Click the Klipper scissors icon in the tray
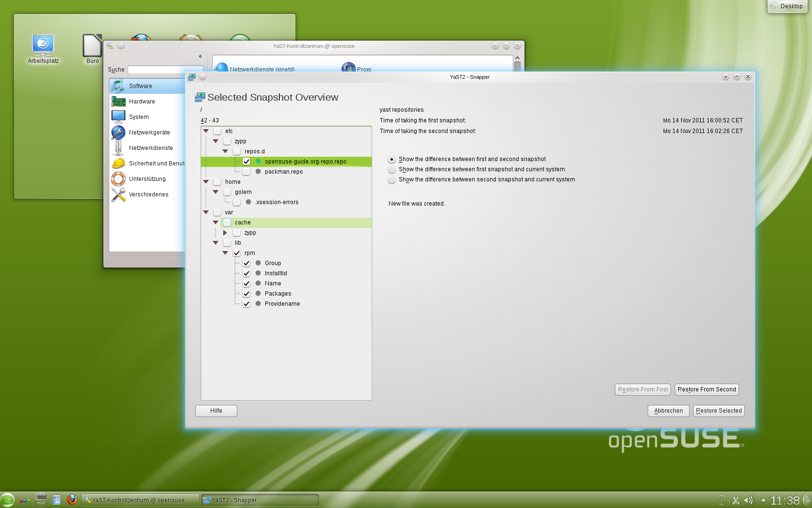The height and width of the screenshot is (508, 812). 736,500
